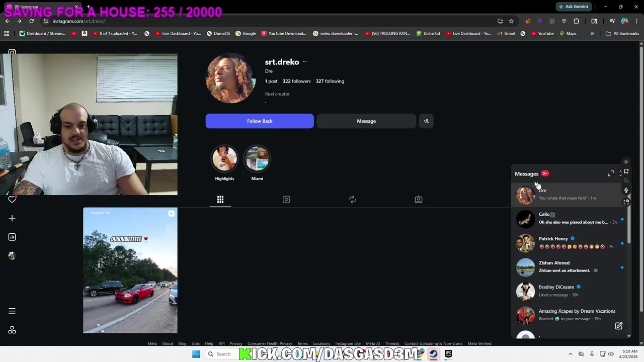Switch to Tagged photos tab

418,200
